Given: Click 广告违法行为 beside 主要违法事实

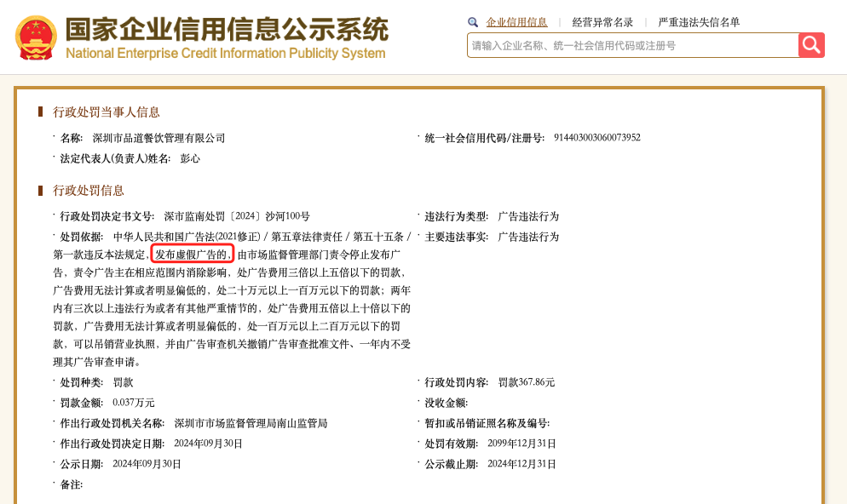Looking at the screenshot, I should [528, 237].
